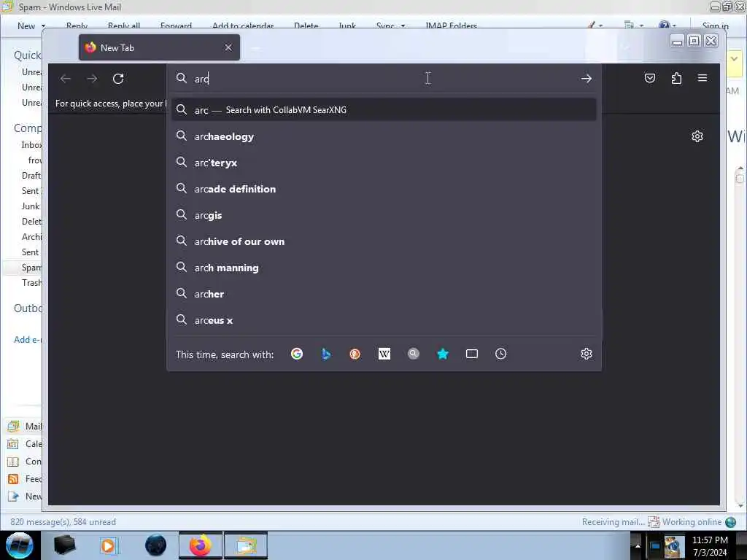747x560 pixels.
Task: Select the New Tab browser tab
Action: pos(159,47)
